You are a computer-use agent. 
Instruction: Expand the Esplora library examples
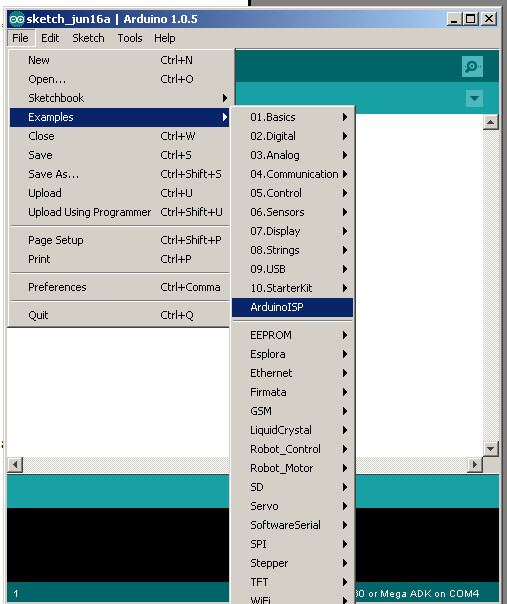pyautogui.click(x=292, y=354)
